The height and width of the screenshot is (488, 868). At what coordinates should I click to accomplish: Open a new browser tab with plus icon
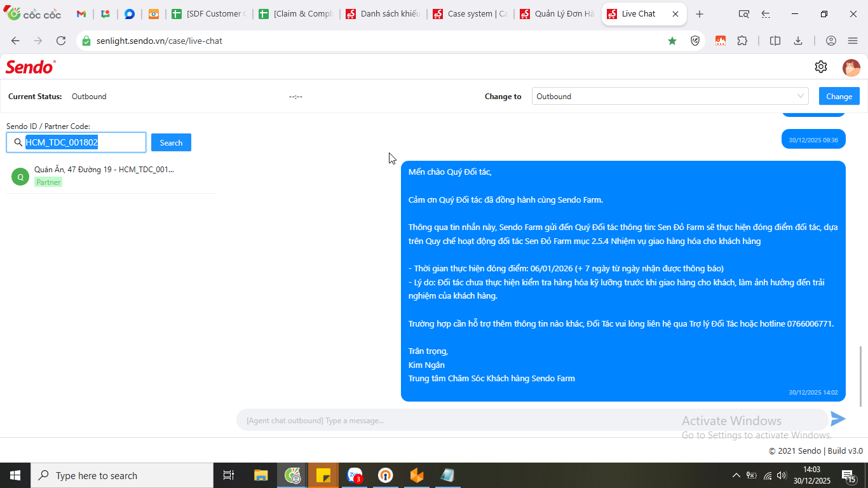pyautogui.click(x=700, y=14)
